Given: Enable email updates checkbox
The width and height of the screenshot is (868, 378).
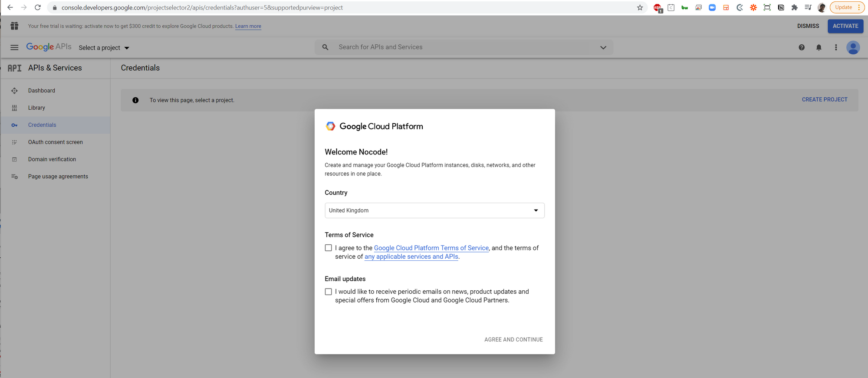Looking at the screenshot, I should 329,292.
